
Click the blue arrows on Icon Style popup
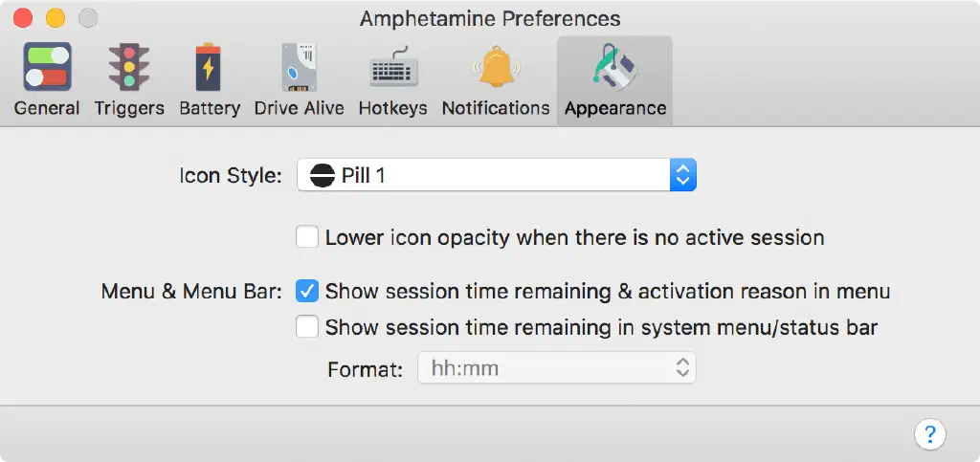coord(681,176)
